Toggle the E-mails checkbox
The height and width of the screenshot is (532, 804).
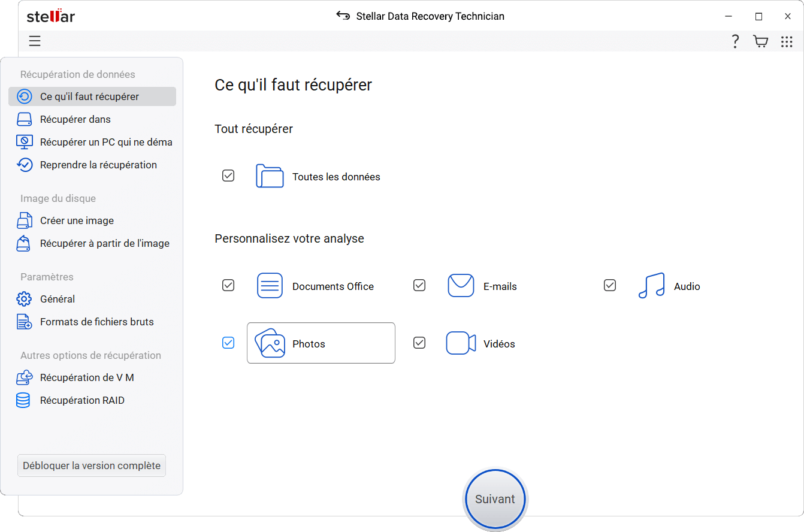[x=419, y=285]
